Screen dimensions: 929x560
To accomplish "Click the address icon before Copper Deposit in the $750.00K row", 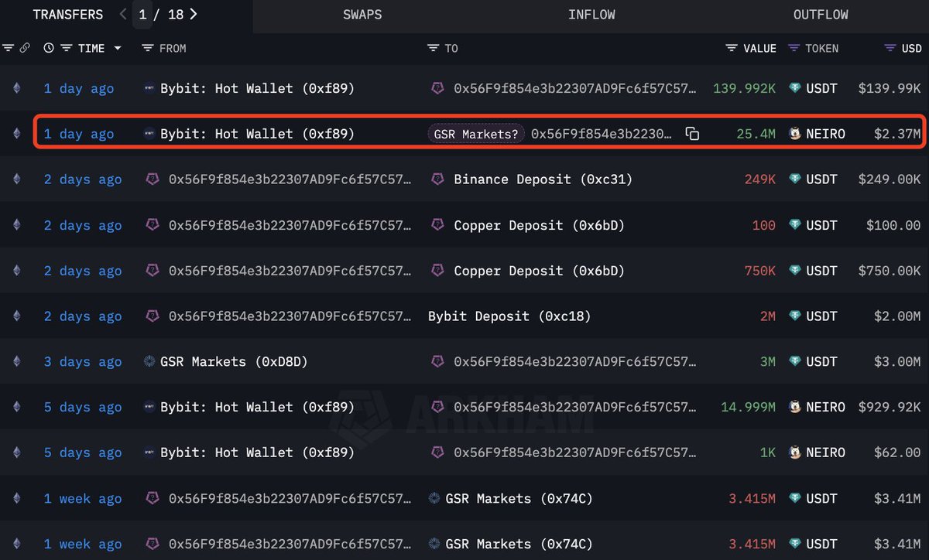I will point(437,271).
